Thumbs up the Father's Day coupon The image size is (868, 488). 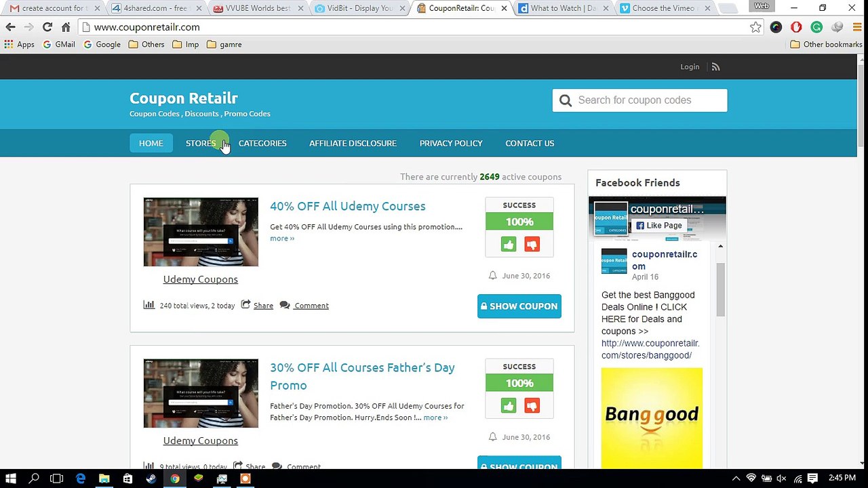pos(509,406)
